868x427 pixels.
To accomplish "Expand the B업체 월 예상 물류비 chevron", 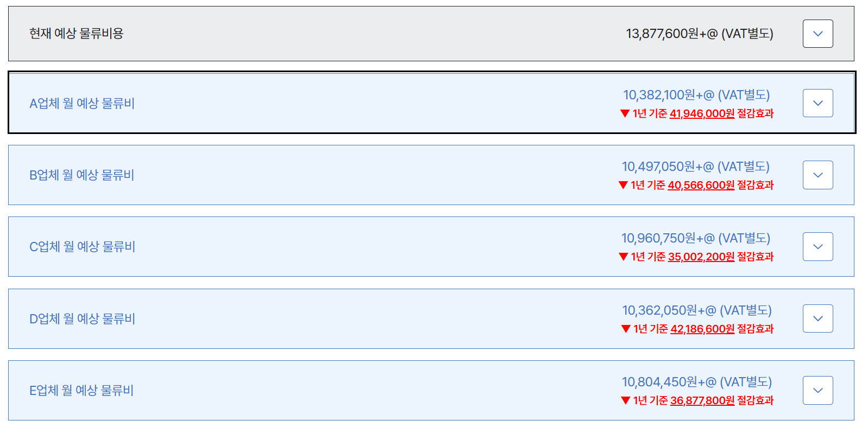I will pos(817,175).
